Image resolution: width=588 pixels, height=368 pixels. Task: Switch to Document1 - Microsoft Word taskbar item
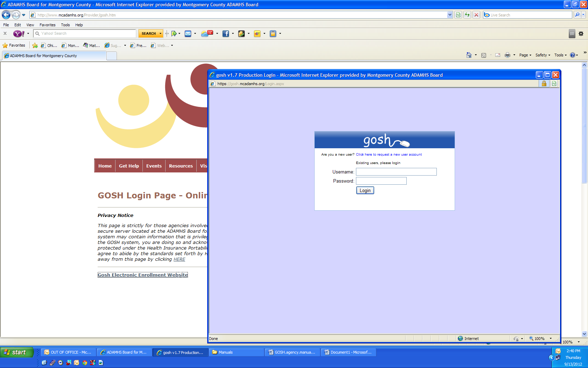coord(349,352)
